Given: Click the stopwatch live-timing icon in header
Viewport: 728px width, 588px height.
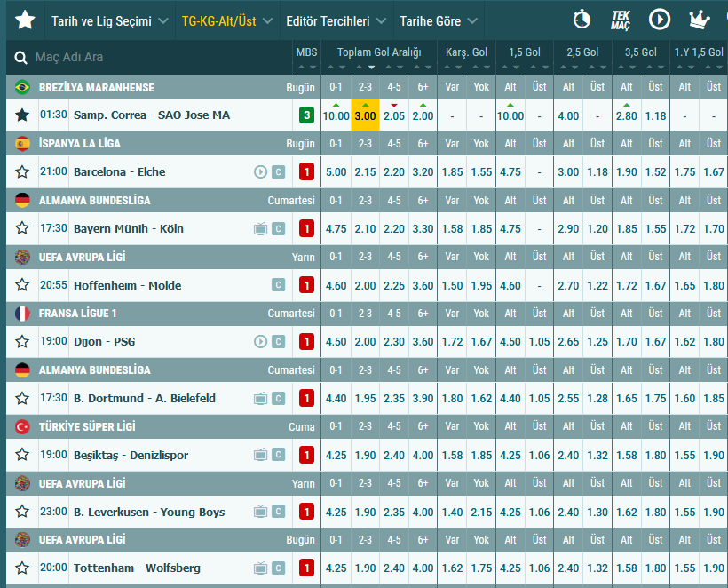Looking at the screenshot, I should point(582,20).
